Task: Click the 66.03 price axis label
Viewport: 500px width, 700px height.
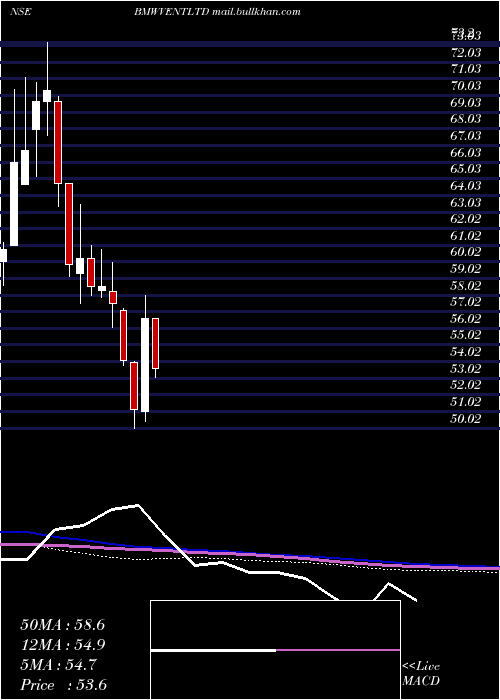Action: 466,153
